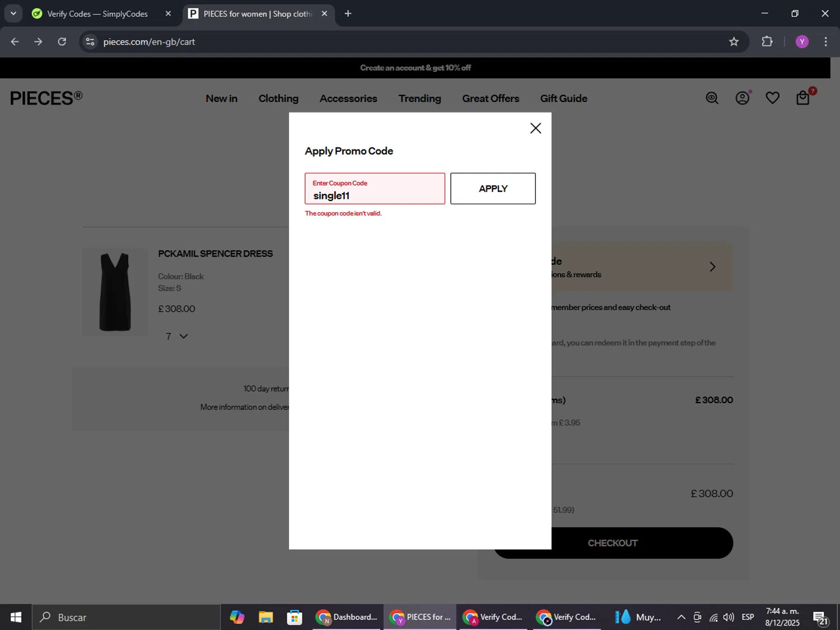Open PCKAMIL SPENCER DRESS product link
Viewport: 840px width, 630px height.
pyautogui.click(x=216, y=254)
